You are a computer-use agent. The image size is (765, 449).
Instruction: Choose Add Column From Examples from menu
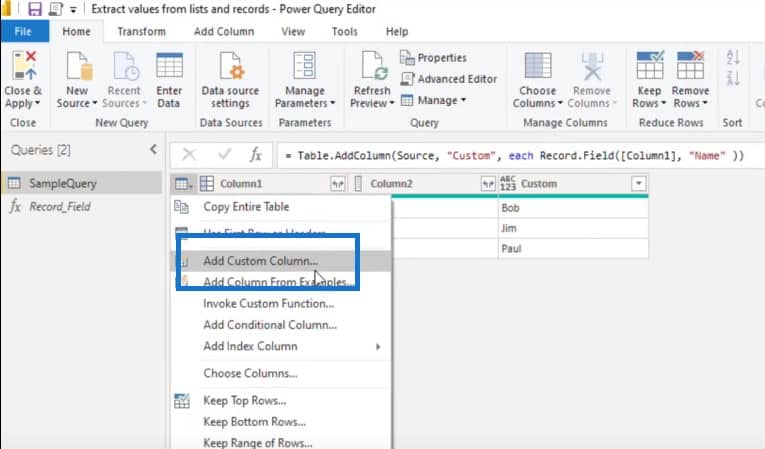point(281,282)
